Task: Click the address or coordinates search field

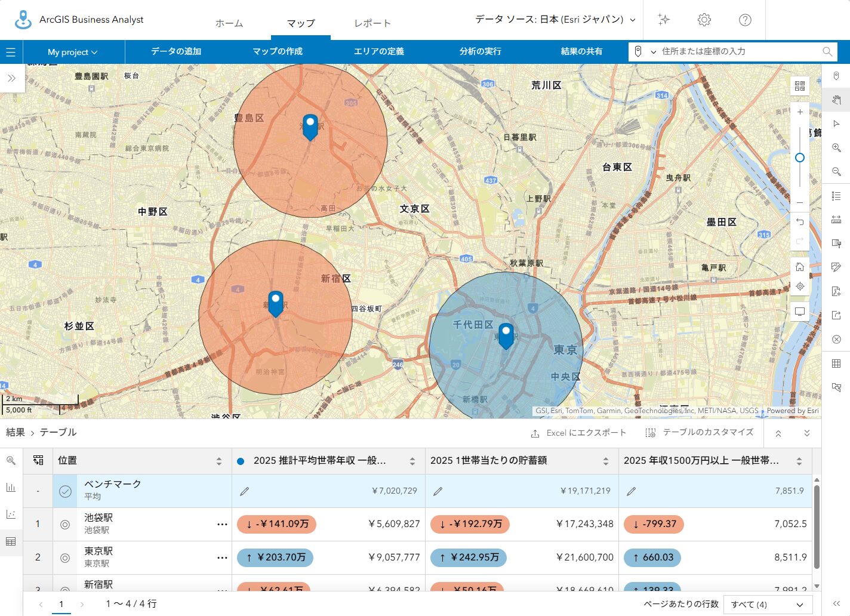Action: click(740, 51)
